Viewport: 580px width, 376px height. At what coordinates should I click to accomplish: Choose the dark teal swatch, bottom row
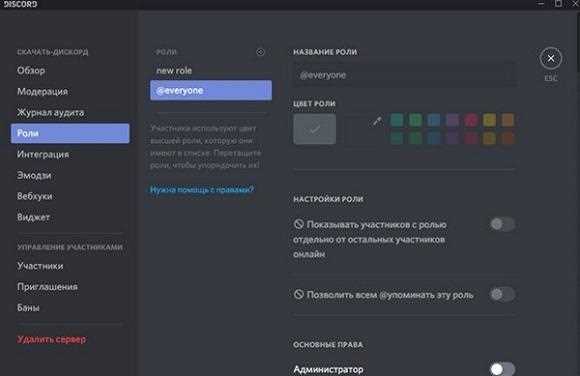[397, 138]
